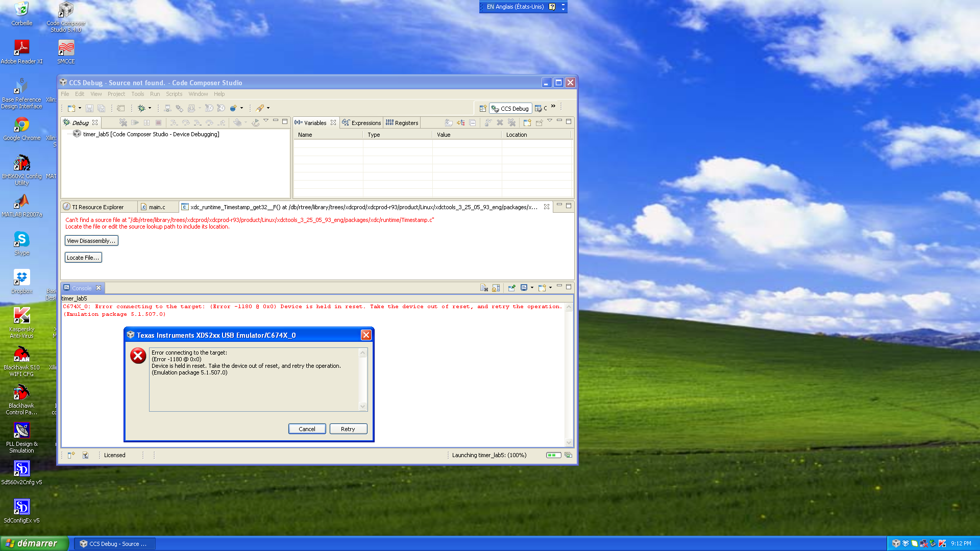This screenshot has height=551, width=980.
Task: Click Locate File button
Action: tap(83, 258)
